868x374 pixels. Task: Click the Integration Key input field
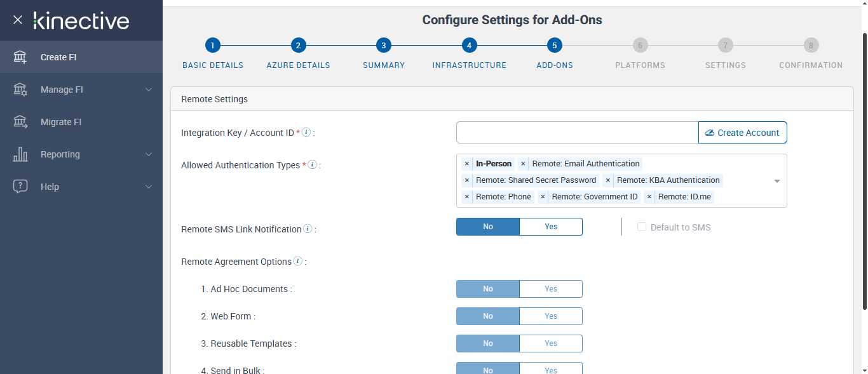(577, 133)
